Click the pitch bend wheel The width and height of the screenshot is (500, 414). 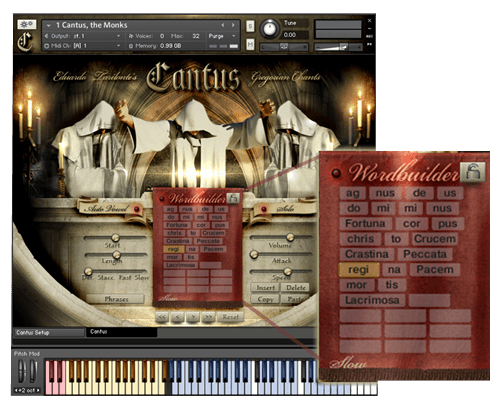(22, 371)
